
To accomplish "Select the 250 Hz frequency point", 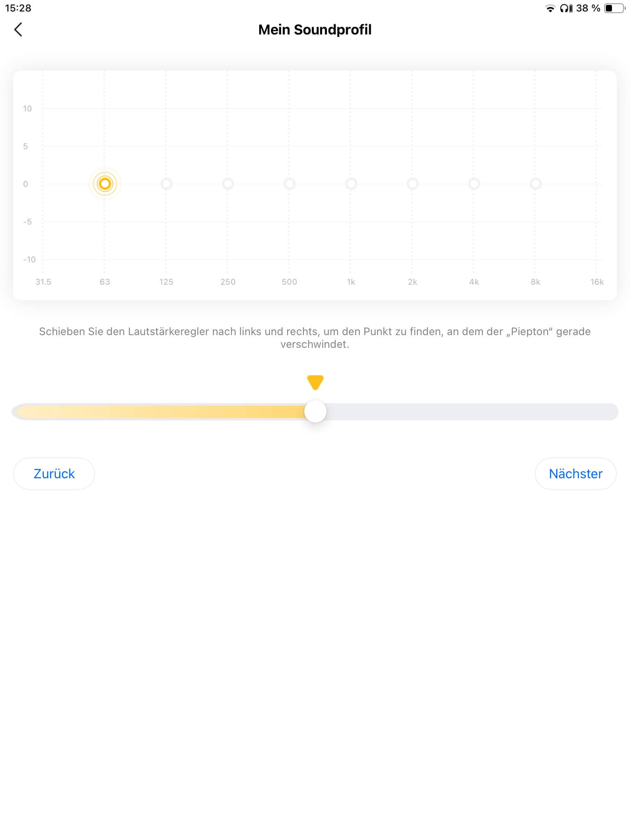I will (x=228, y=184).
